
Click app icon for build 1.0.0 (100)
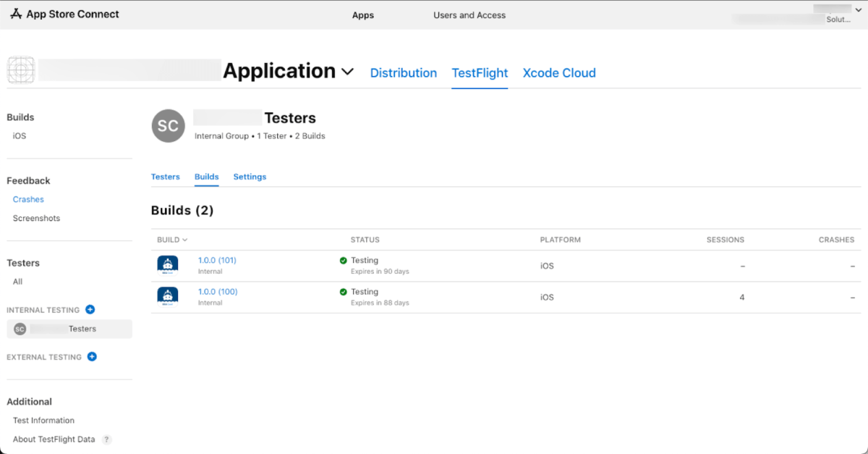[x=168, y=297]
